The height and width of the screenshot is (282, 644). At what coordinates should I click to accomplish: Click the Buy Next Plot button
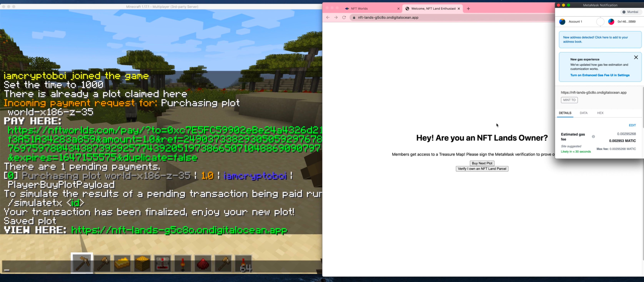tap(482, 163)
